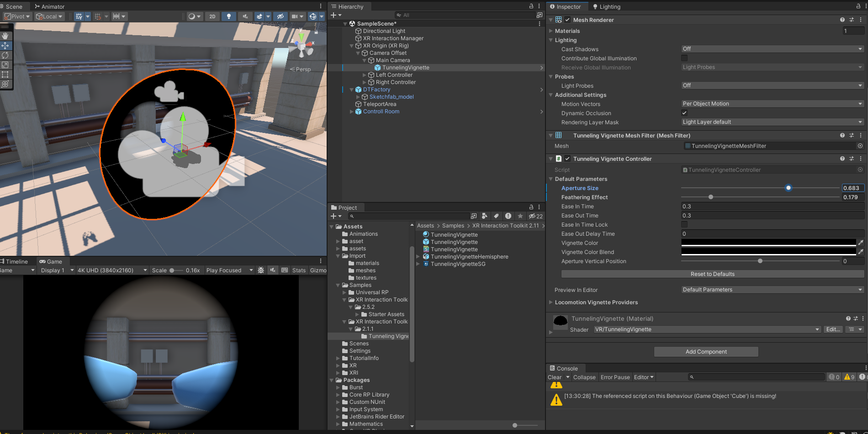Click Project favorites star icon
Viewport: 868px width, 434px height.
520,216
